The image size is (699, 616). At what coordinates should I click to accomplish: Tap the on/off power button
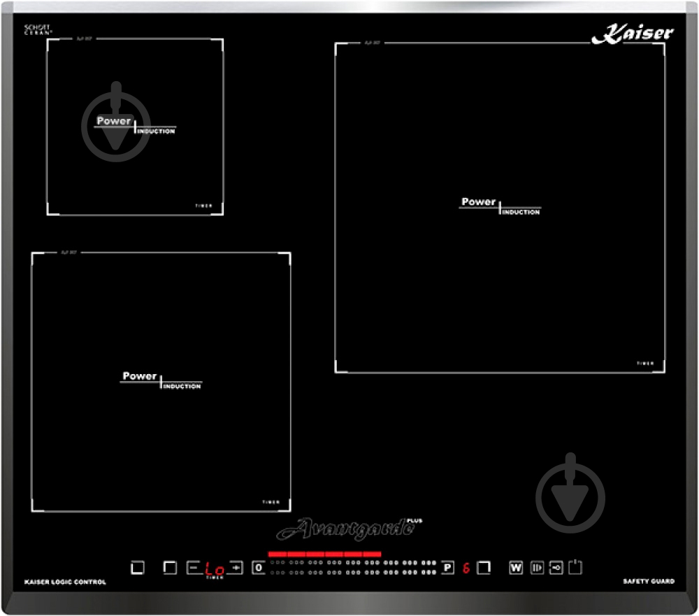point(575,567)
